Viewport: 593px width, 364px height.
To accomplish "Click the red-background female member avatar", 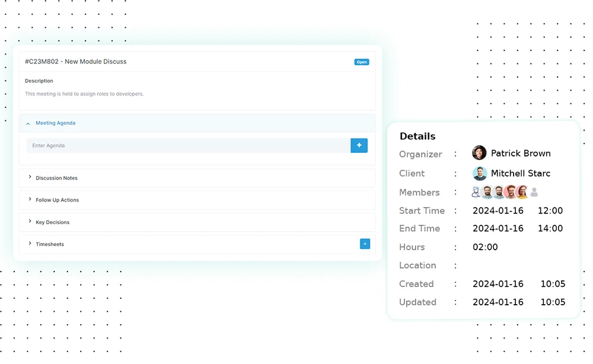I will 522,191.
